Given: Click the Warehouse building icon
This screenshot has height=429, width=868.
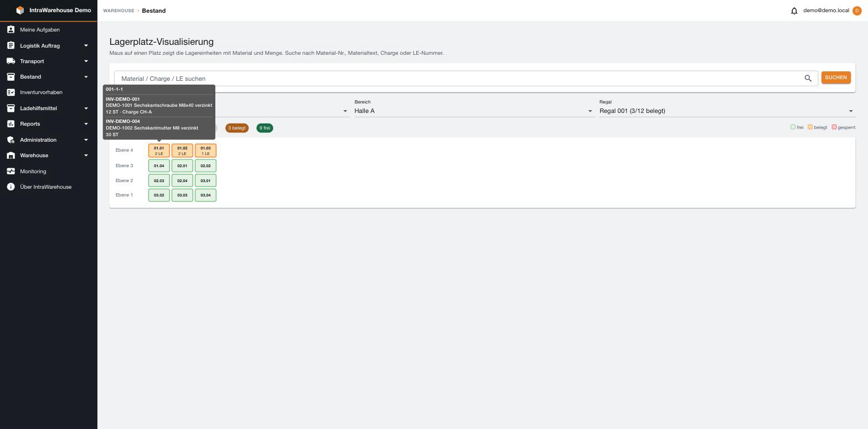Looking at the screenshot, I should point(11,156).
